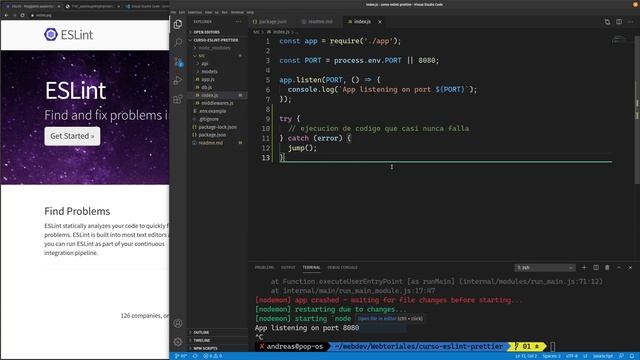
Task: Open the Selection menu in the menu bar
Action: [195, 12]
